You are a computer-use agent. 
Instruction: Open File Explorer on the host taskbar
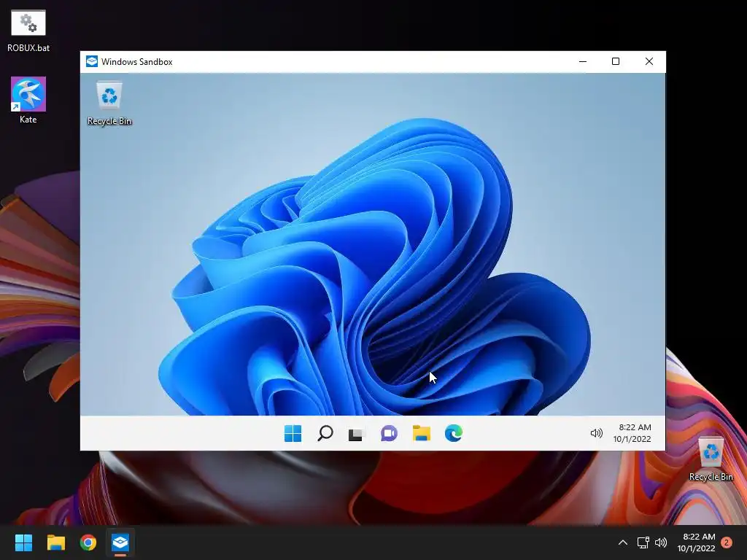(55, 542)
